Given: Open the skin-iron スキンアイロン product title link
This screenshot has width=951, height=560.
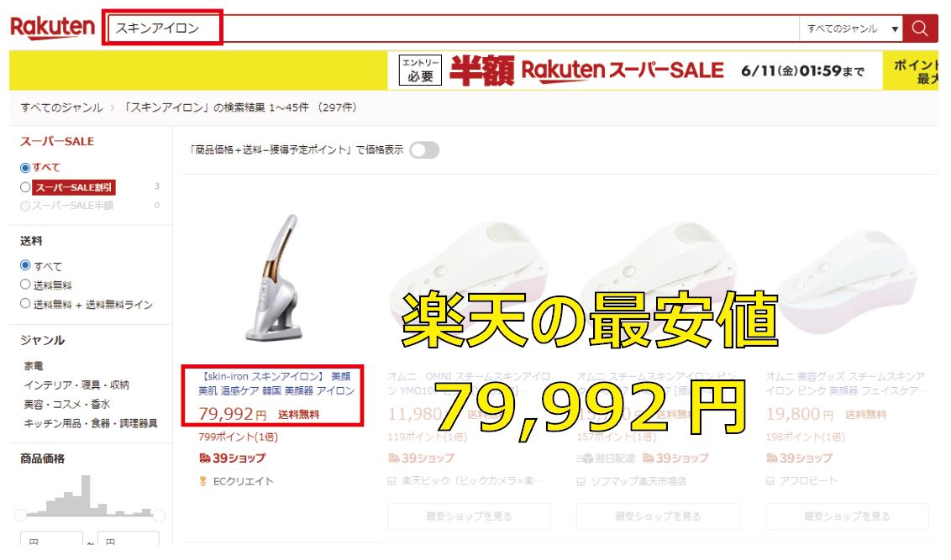Looking at the screenshot, I should pyautogui.click(x=276, y=384).
